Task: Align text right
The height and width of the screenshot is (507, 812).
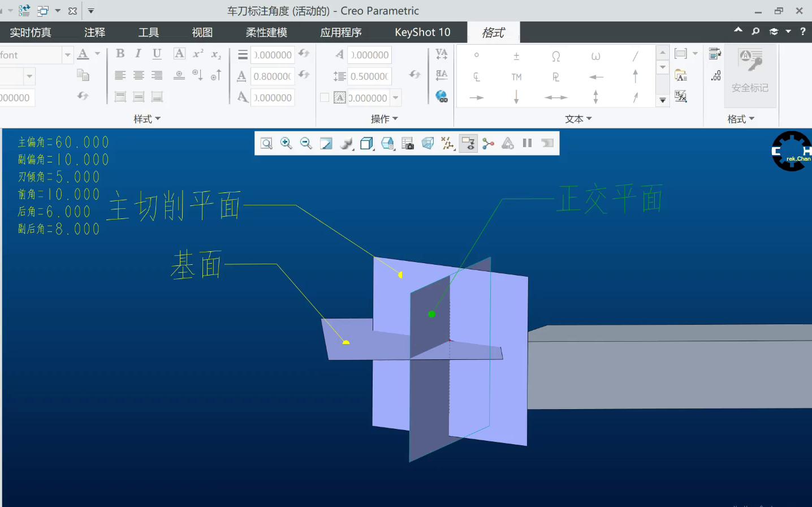Action: pyautogui.click(x=157, y=75)
